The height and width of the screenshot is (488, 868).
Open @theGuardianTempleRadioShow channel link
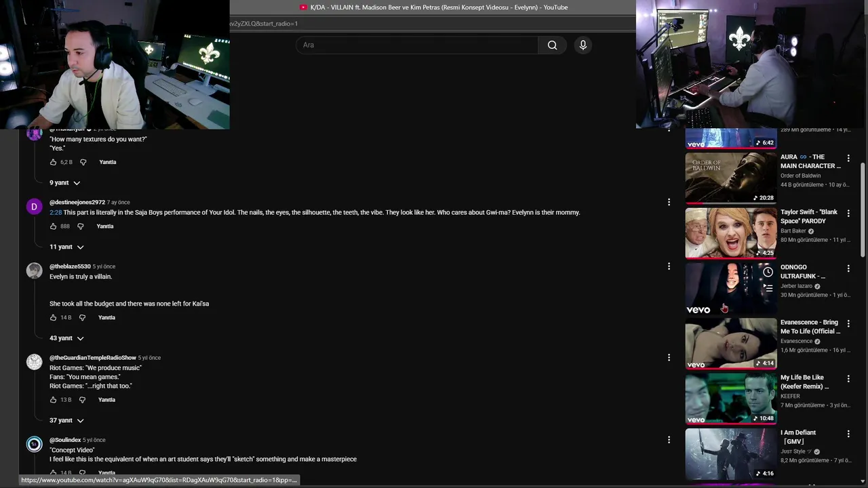(x=93, y=357)
